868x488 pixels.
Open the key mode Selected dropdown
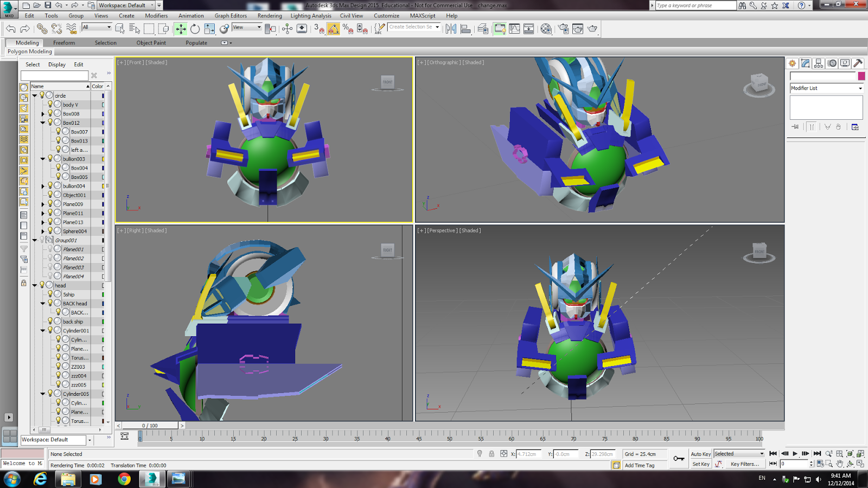pyautogui.click(x=739, y=454)
